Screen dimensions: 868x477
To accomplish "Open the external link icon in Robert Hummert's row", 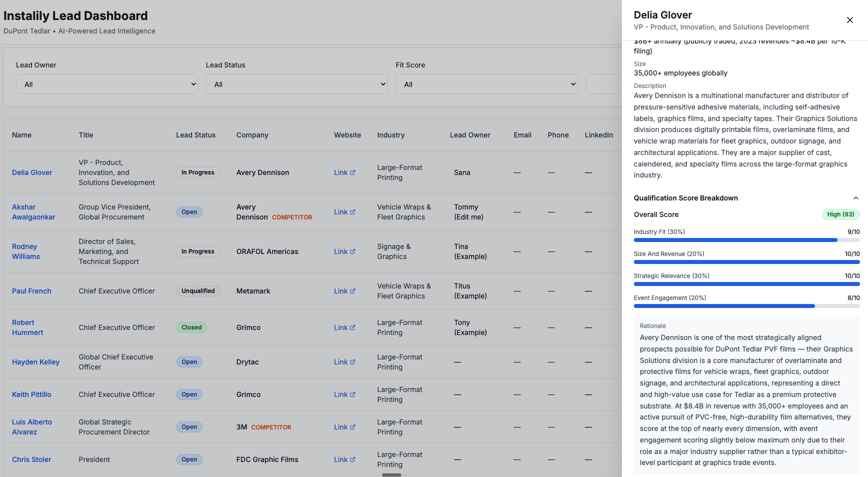I will pyautogui.click(x=352, y=327).
